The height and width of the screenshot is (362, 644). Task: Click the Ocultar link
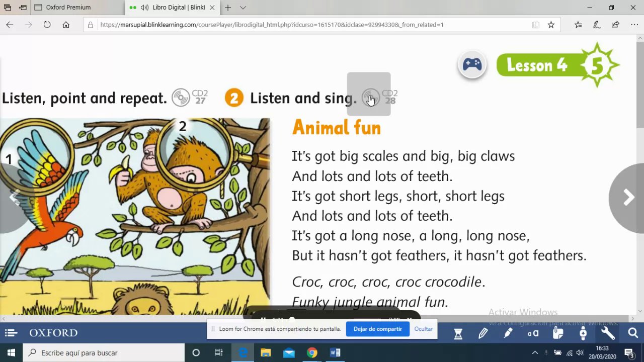click(x=424, y=329)
